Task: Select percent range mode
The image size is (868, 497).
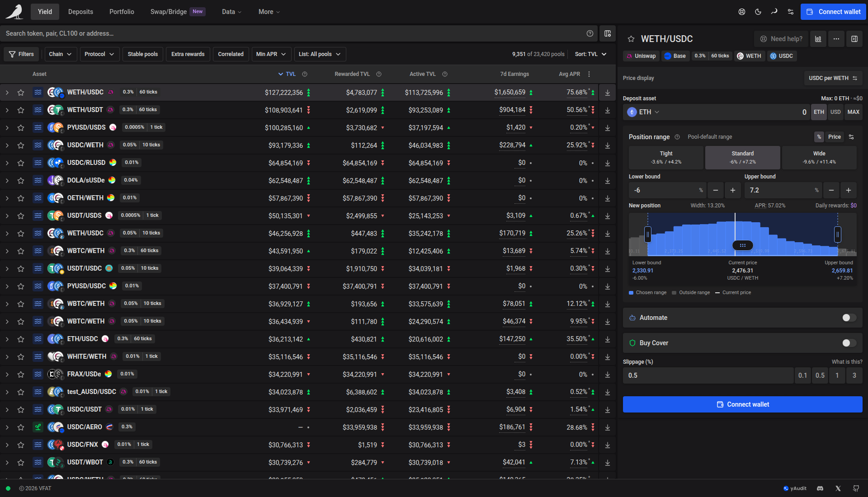Action: (819, 137)
